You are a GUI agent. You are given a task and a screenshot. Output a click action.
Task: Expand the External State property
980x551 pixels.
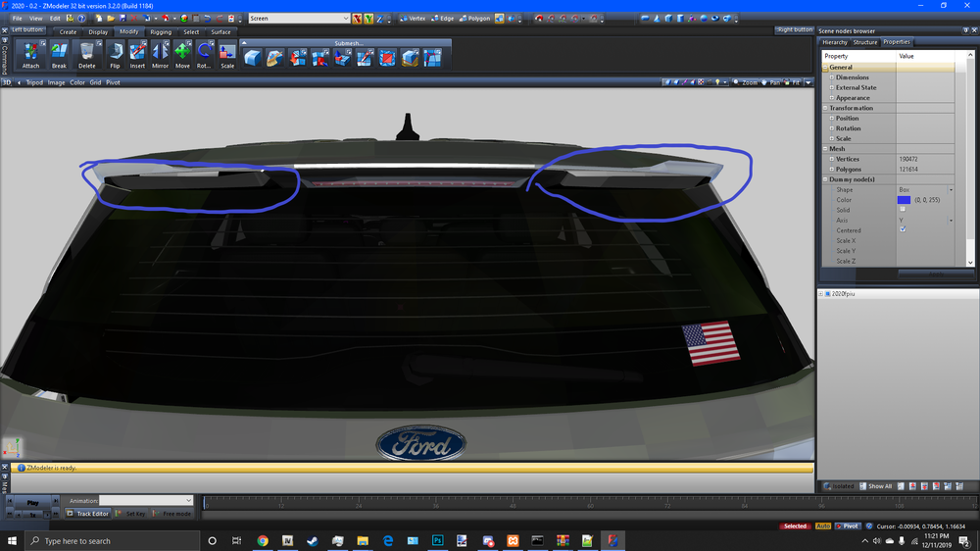(x=832, y=87)
